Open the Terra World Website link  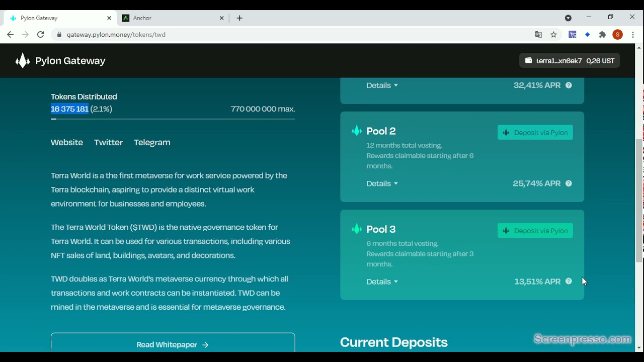coord(67,143)
